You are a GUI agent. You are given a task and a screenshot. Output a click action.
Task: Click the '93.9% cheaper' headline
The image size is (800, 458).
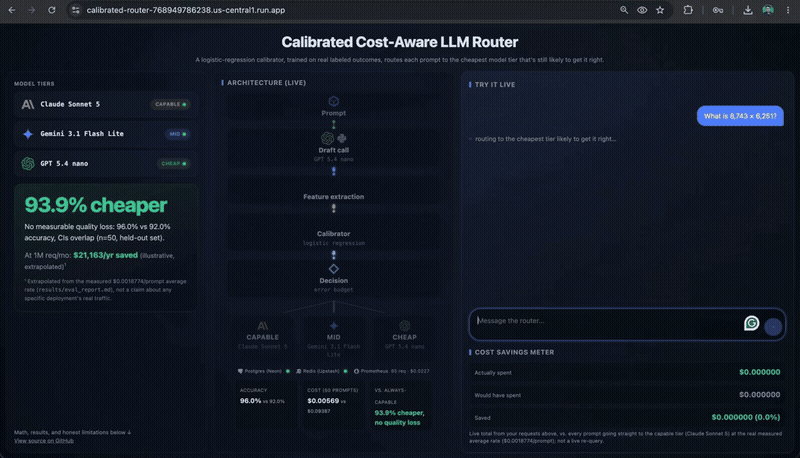pyautogui.click(x=96, y=205)
